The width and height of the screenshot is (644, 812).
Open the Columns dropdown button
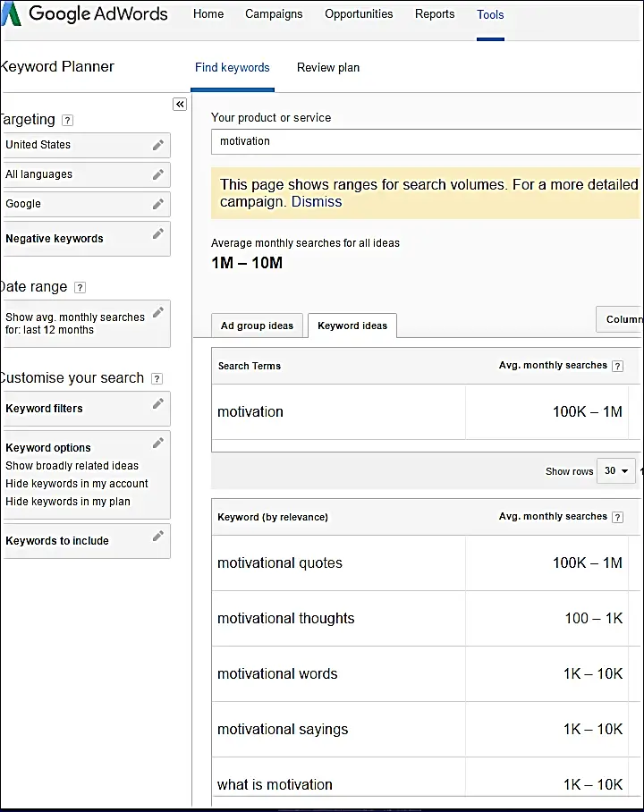620,319
